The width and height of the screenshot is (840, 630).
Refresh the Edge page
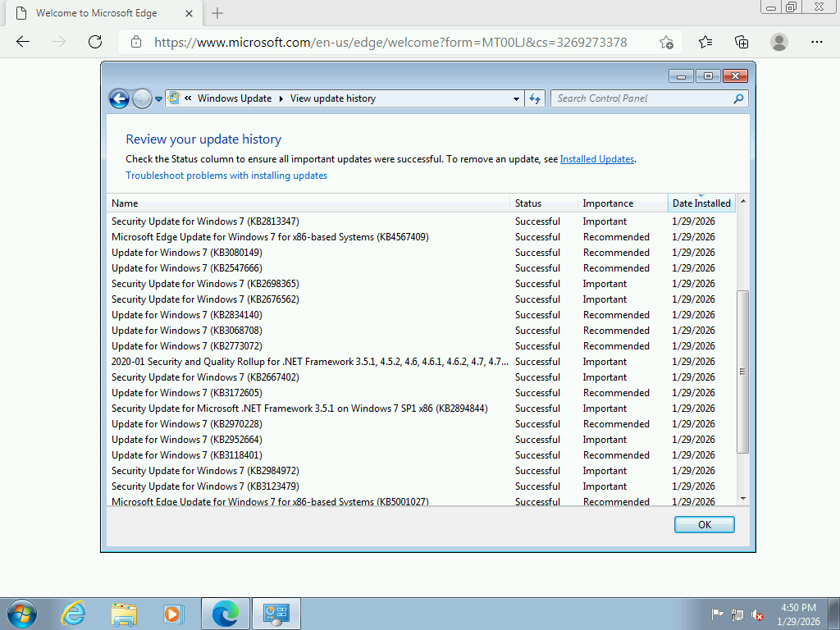point(95,42)
